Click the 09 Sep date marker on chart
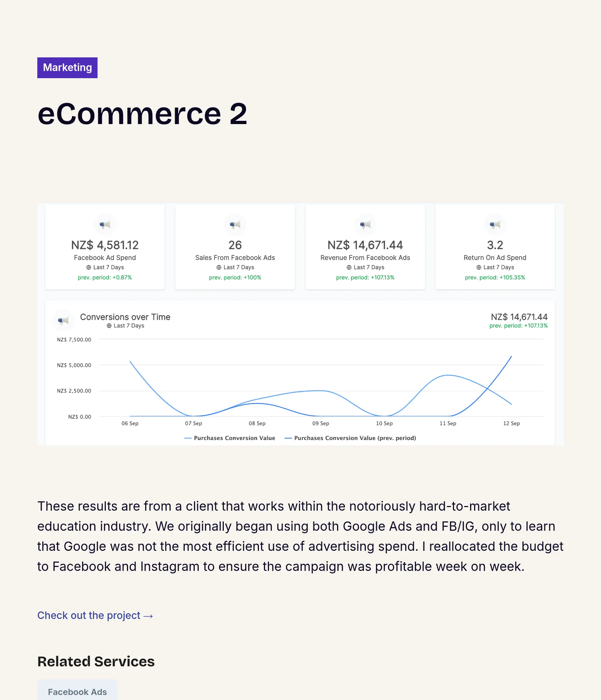 click(x=321, y=424)
